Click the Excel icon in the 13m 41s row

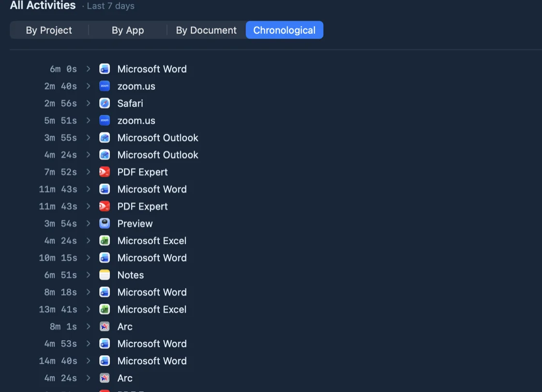[105, 309]
